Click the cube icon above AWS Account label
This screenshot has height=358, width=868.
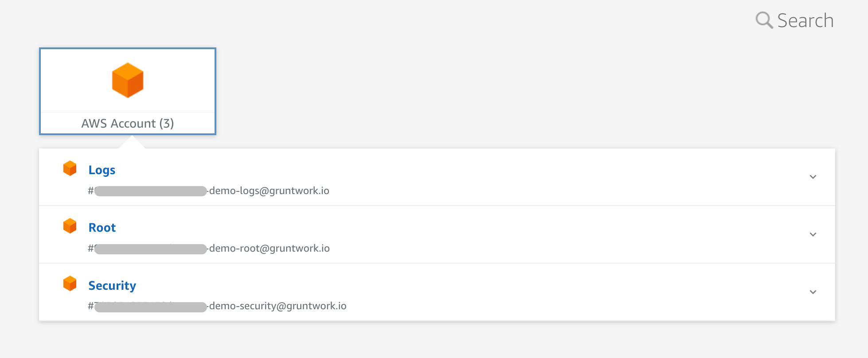click(x=127, y=81)
